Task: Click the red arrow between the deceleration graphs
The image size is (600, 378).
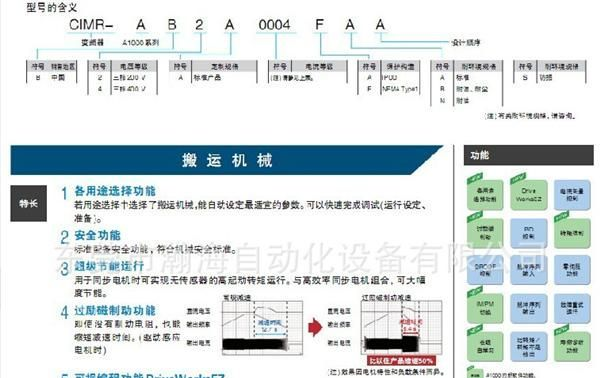Action: coord(315,327)
